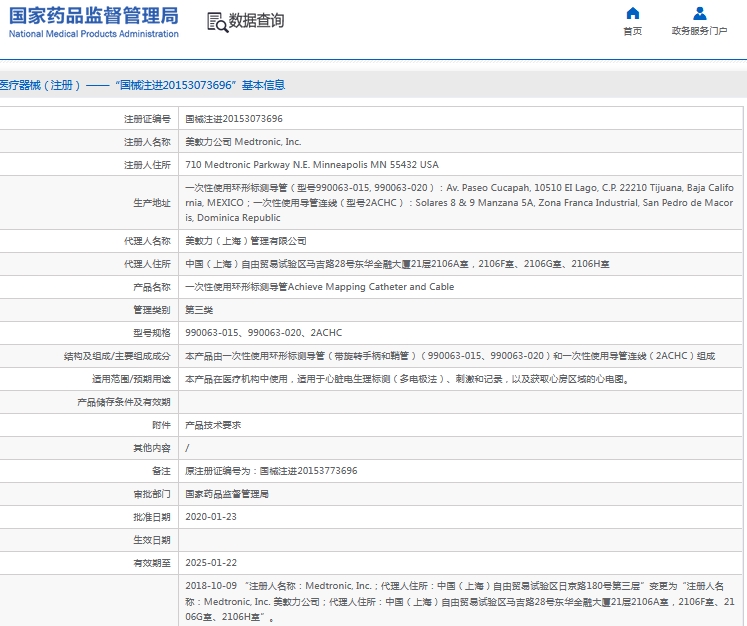Click the 附件 row label
Image resolution: width=747 pixels, height=626 pixels.
(161, 425)
